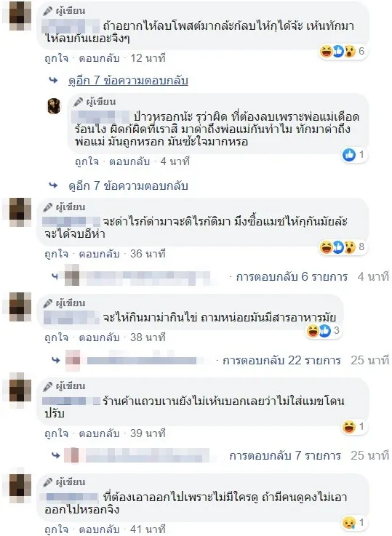Expand การตอบกลับ 6 รายการ replies
This screenshot has width=392, height=536.
pos(292,276)
